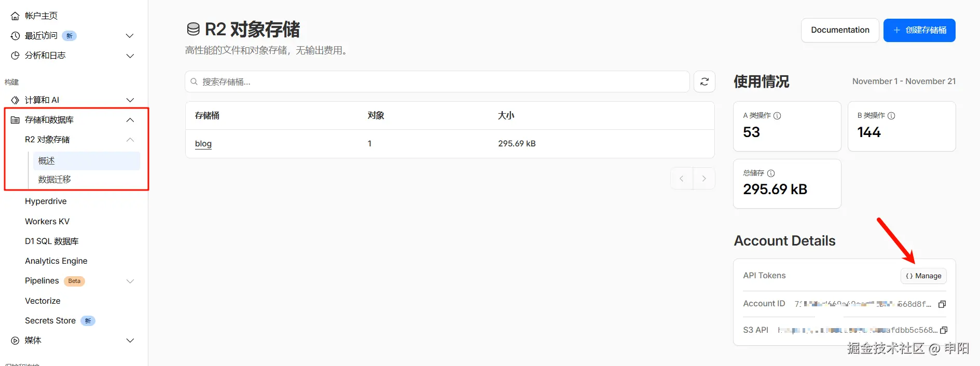Open the Documentation button
This screenshot has height=366, width=980.
pos(840,30)
